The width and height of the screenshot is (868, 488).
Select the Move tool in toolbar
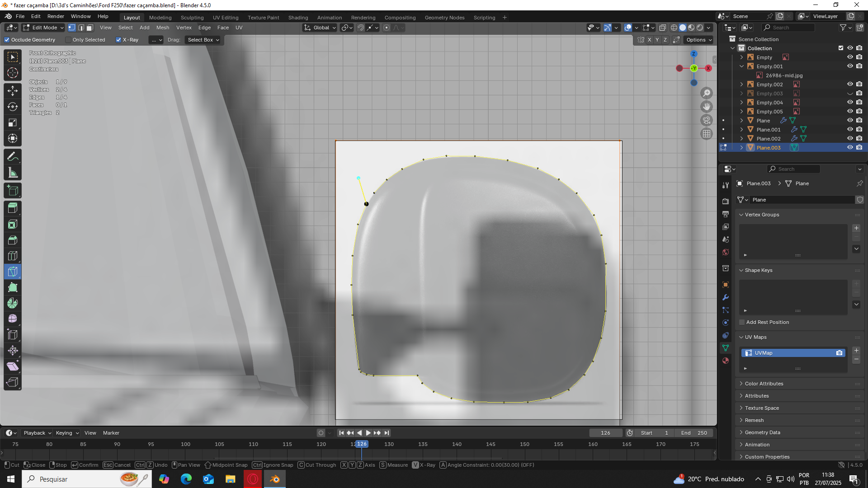pos(13,90)
